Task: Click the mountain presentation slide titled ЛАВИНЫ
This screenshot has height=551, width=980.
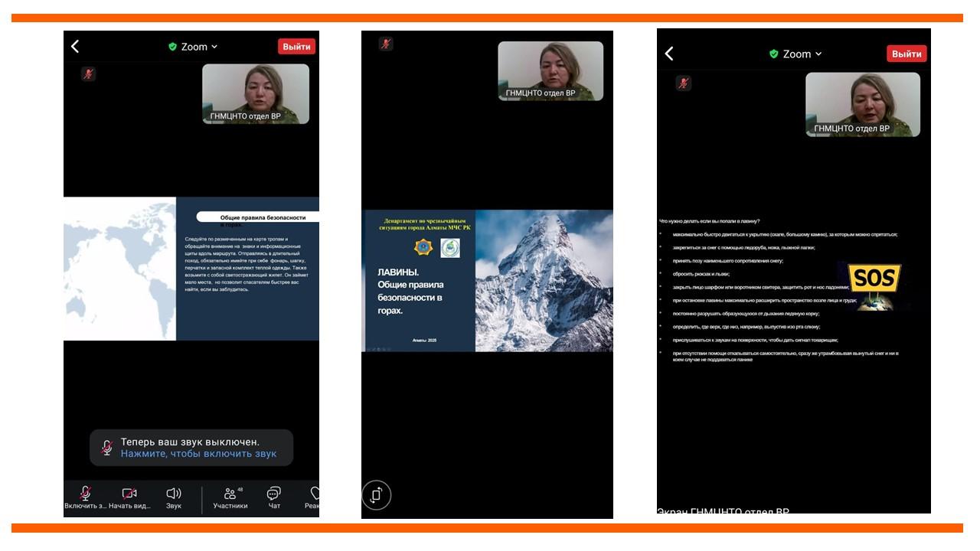Action: pyautogui.click(x=488, y=281)
